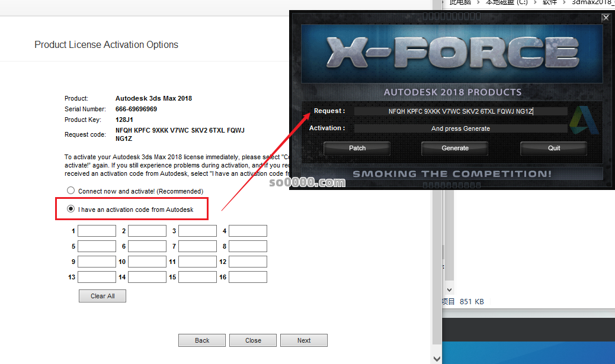Image resolution: width=615 pixels, height=364 pixels.
Task: Click activation code box number 1
Action: [x=97, y=231]
